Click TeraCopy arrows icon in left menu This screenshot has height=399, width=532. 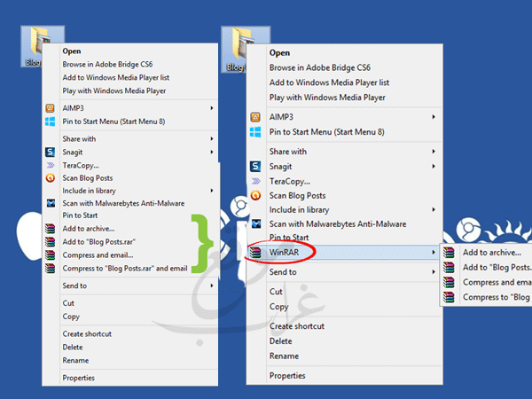(x=51, y=165)
